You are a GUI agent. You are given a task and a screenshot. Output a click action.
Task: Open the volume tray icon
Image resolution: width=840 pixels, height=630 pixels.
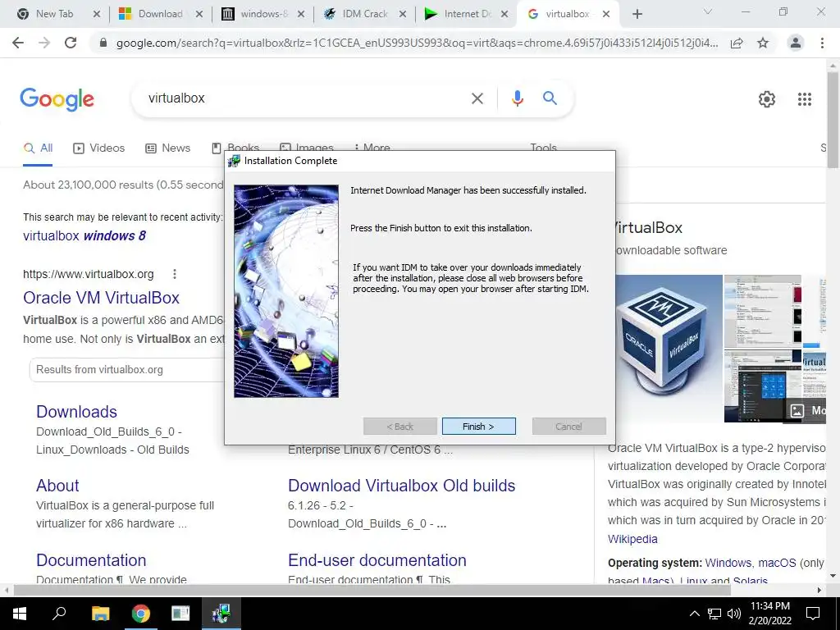click(734, 614)
